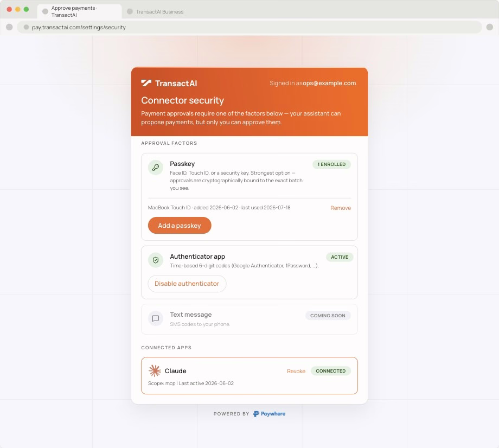Click the Text message title
Viewport: 499px width, 448px height.
(x=190, y=315)
